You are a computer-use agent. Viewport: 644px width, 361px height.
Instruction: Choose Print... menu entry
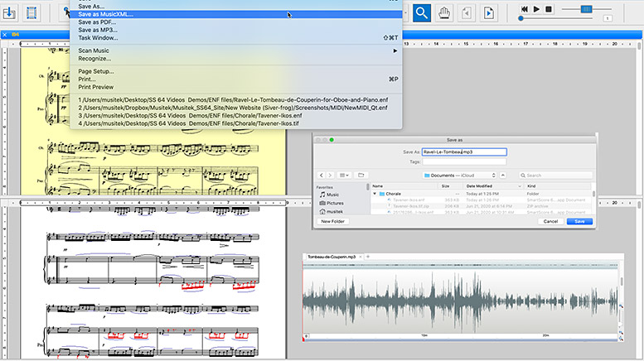tap(236, 79)
